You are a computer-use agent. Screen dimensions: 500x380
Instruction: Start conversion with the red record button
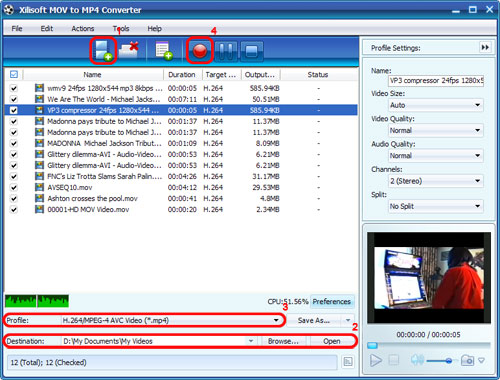[200, 51]
